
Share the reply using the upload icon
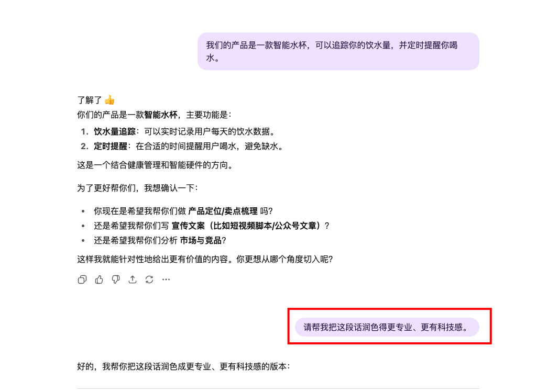(133, 279)
